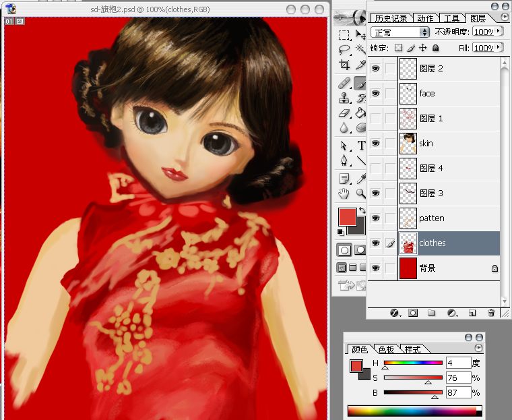Switch to the 历史记录 tab

pyautogui.click(x=391, y=19)
